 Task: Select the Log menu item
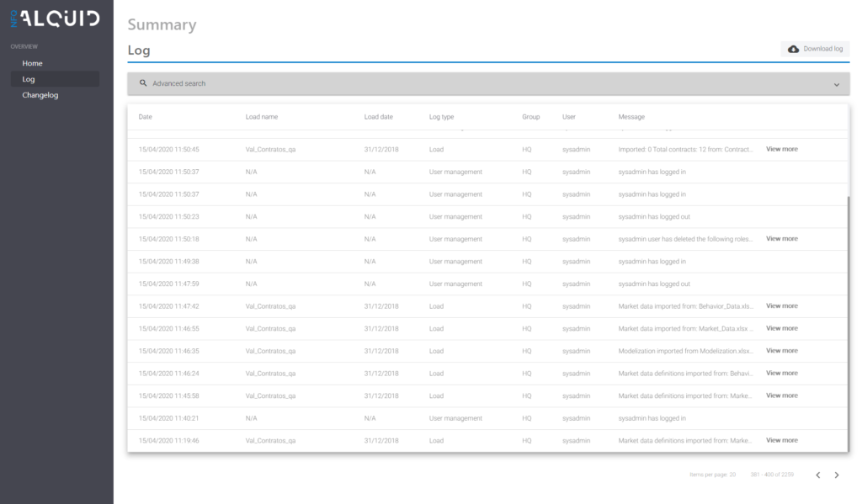[55, 79]
